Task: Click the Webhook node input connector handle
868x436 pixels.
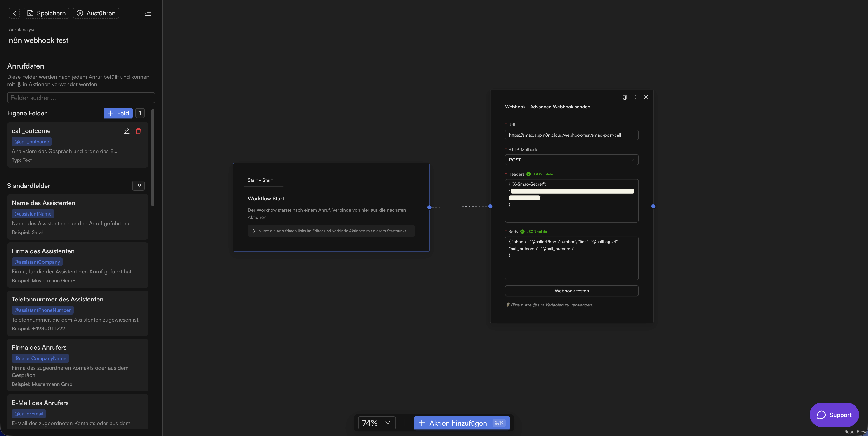Action: (490, 206)
